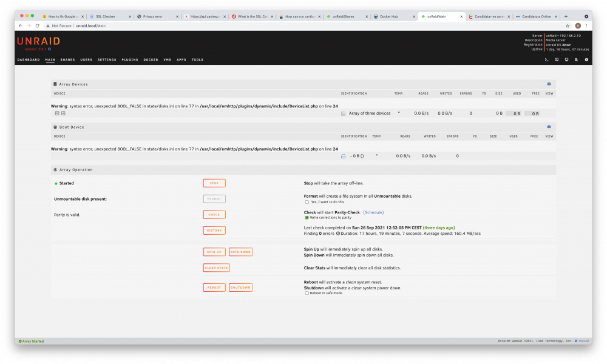
Task: Click the help question mark icon
Action: [586, 59]
